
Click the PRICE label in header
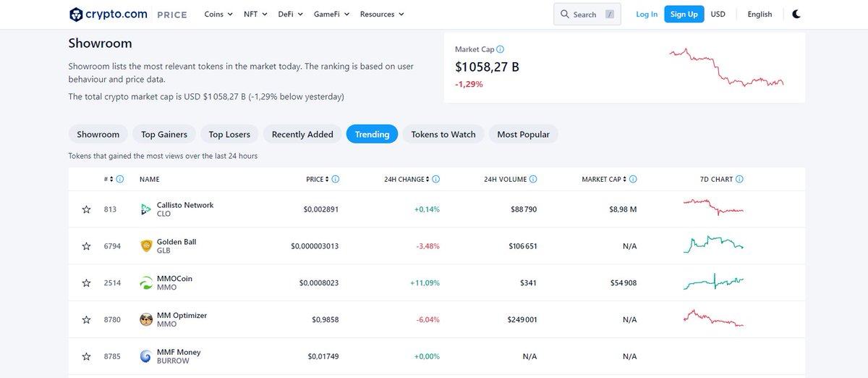point(171,14)
